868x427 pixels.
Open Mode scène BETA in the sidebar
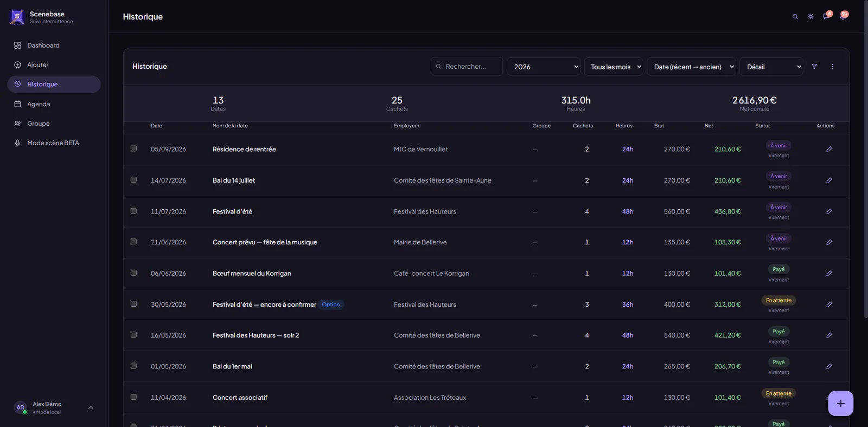[54, 143]
